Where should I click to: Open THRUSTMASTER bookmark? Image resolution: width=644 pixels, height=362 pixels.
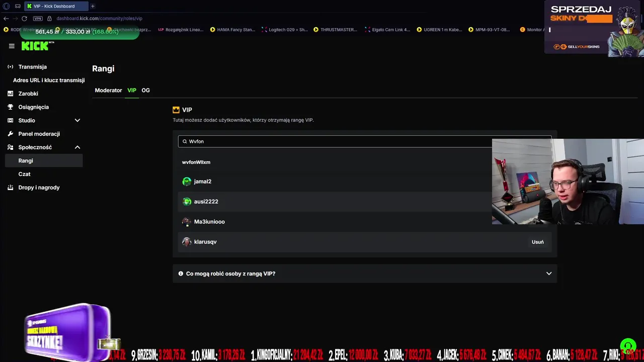pyautogui.click(x=335, y=30)
